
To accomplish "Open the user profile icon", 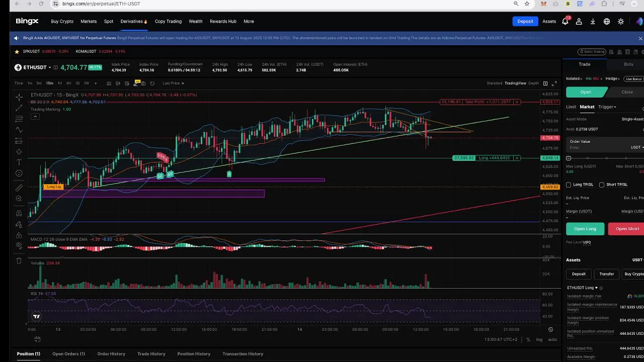I will 579,22.
